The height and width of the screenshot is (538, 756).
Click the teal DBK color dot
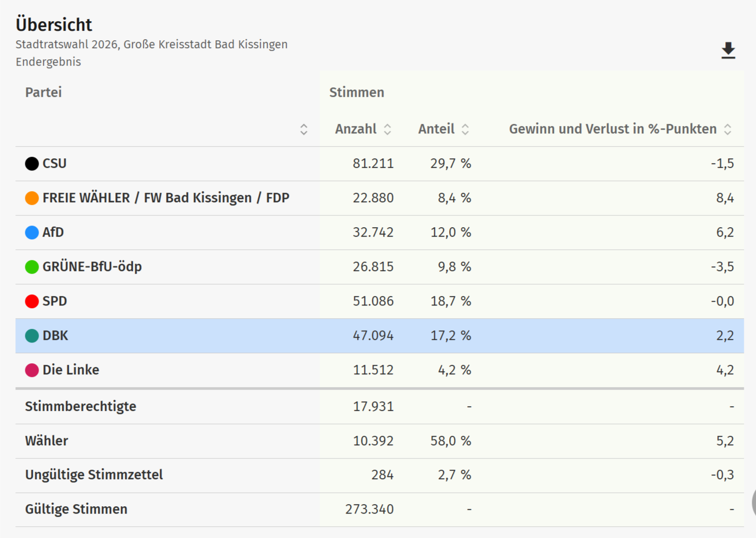point(32,336)
